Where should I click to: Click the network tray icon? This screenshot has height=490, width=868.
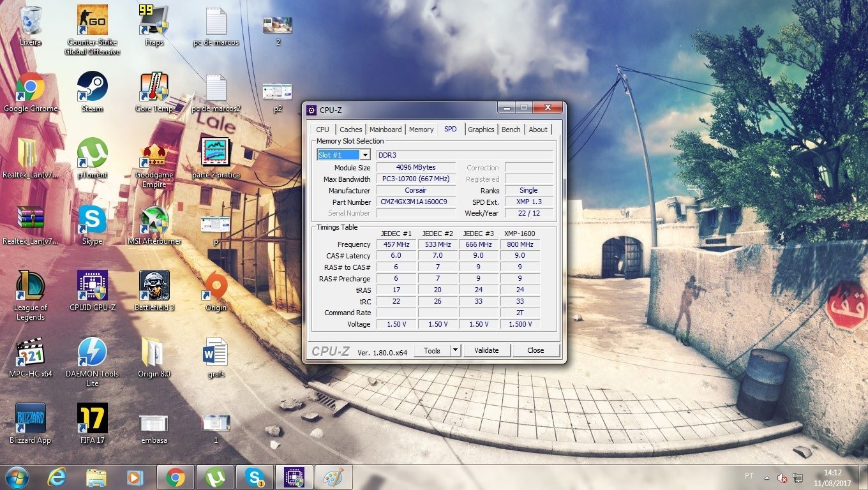[798, 477]
